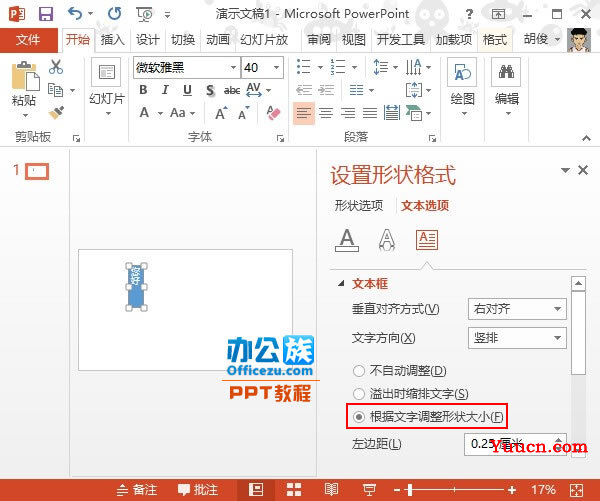
Task: Select Do not Autofit (不自动调整) radio
Action: point(359,370)
